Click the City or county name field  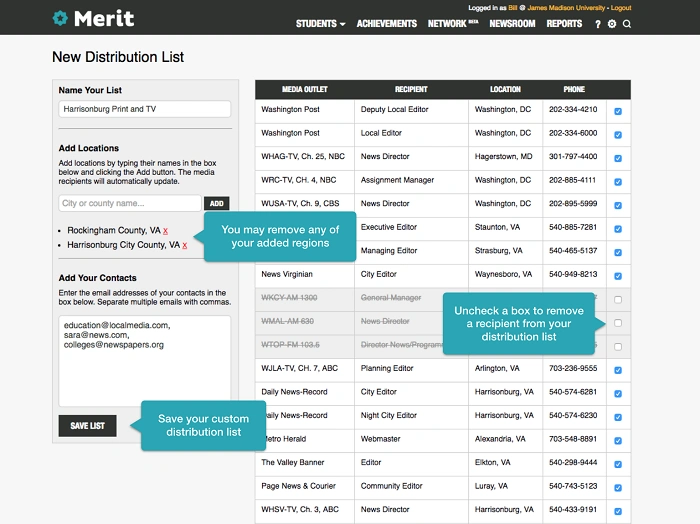(130, 203)
